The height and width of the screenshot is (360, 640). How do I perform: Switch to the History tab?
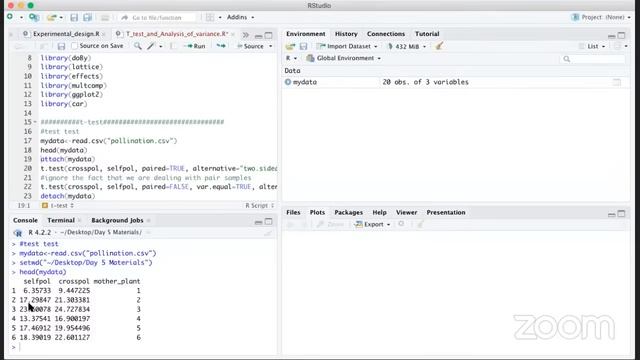(346, 34)
